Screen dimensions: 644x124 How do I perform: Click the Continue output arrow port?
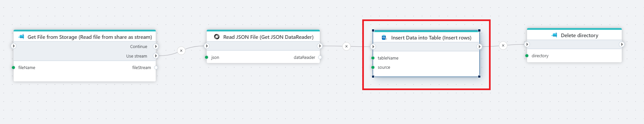[156, 46]
